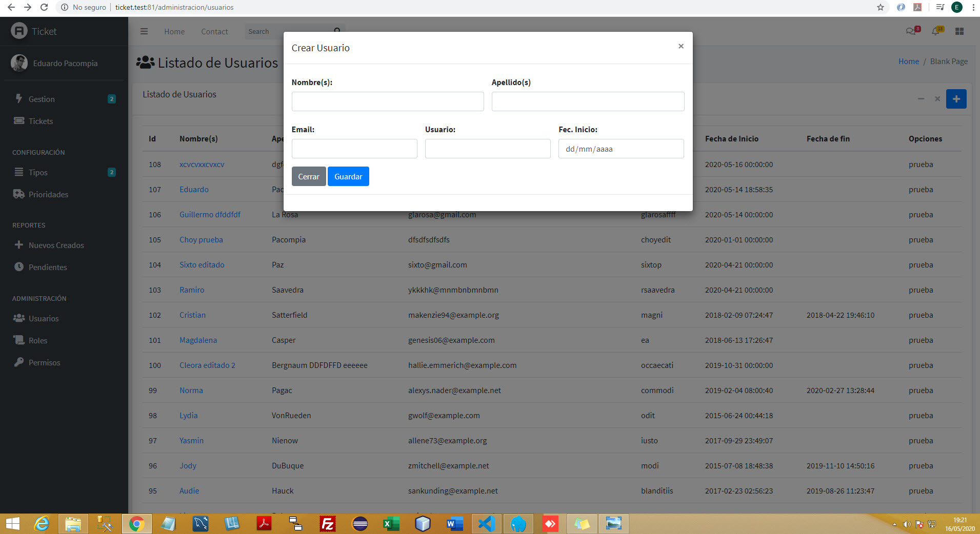Toggle the sidebar hamburger menu icon
Screen dimensions: 980x534
[x=144, y=31]
